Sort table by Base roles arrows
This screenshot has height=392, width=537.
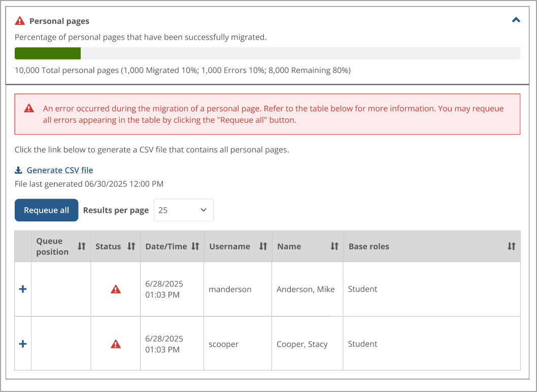pyautogui.click(x=511, y=246)
